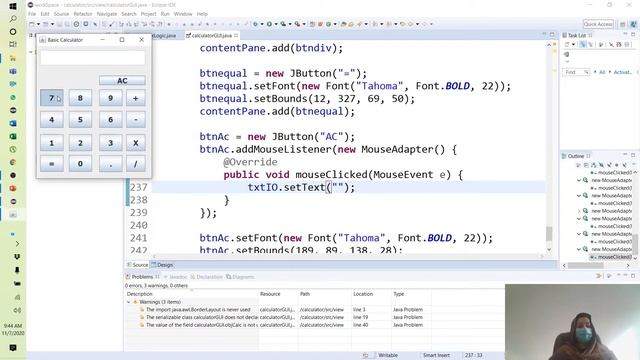Click the Find field in Task List
Screen dimensions: 640x360
click(x=576, y=72)
